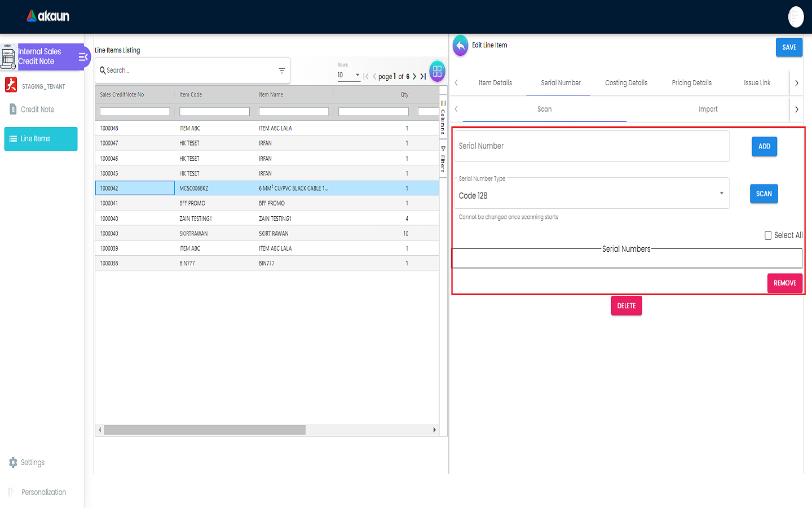Click the red DELETE button
Viewport: 812px width, 508px height.
click(x=626, y=306)
